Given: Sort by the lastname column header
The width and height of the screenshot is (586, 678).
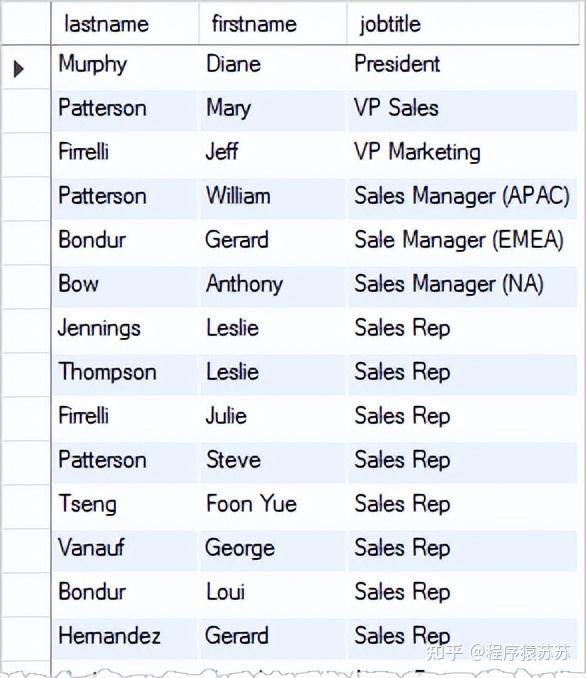Looking at the screenshot, I should pyautogui.click(x=125, y=23).
